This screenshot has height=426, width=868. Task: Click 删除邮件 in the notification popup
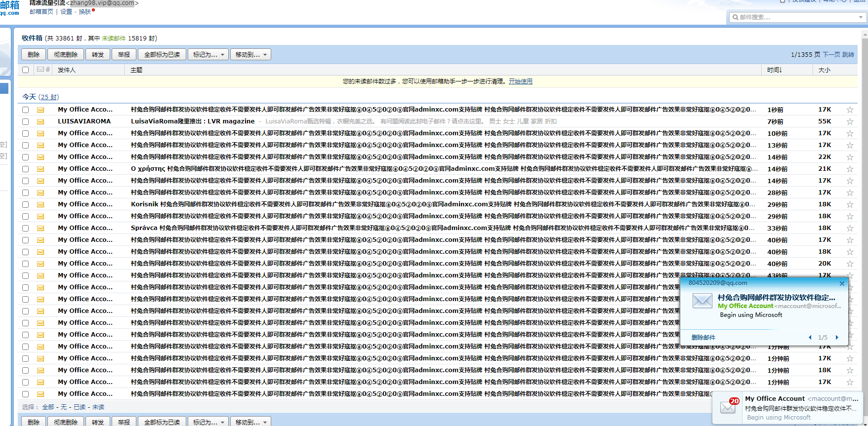[703, 338]
